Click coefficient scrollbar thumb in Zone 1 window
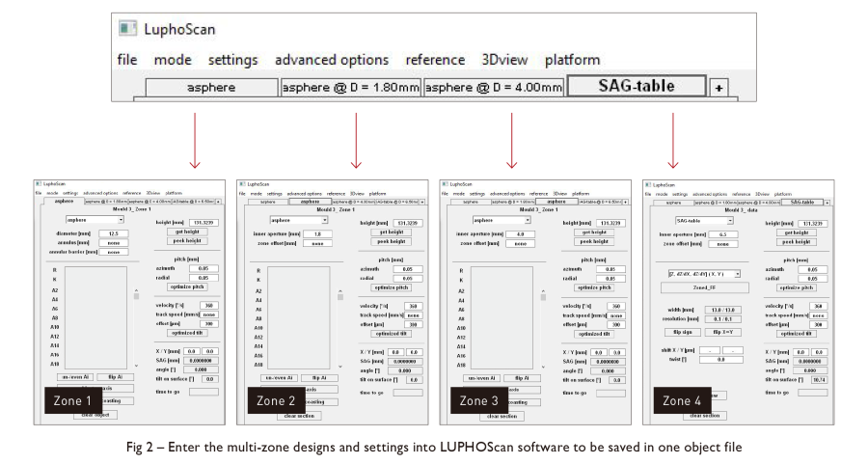The image size is (868, 464). pos(136,296)
